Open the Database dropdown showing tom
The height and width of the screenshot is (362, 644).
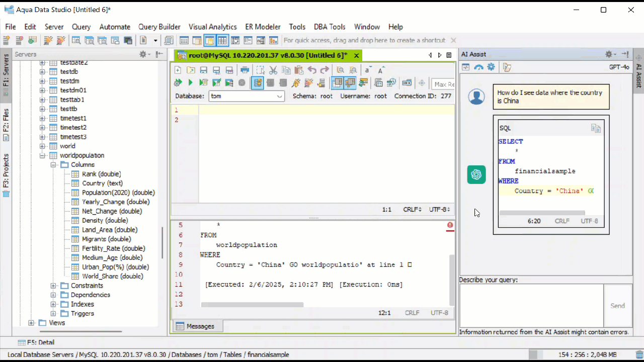pos(247,96)
